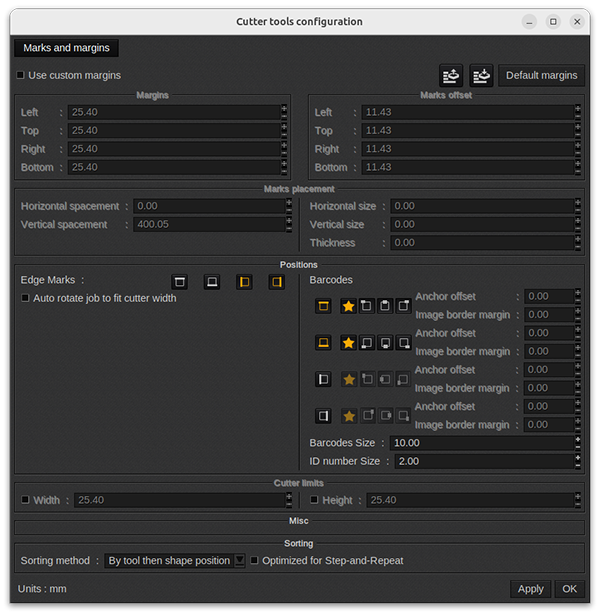Enable the Width cutter limit checkbox
600x614 pixels.
26,500
